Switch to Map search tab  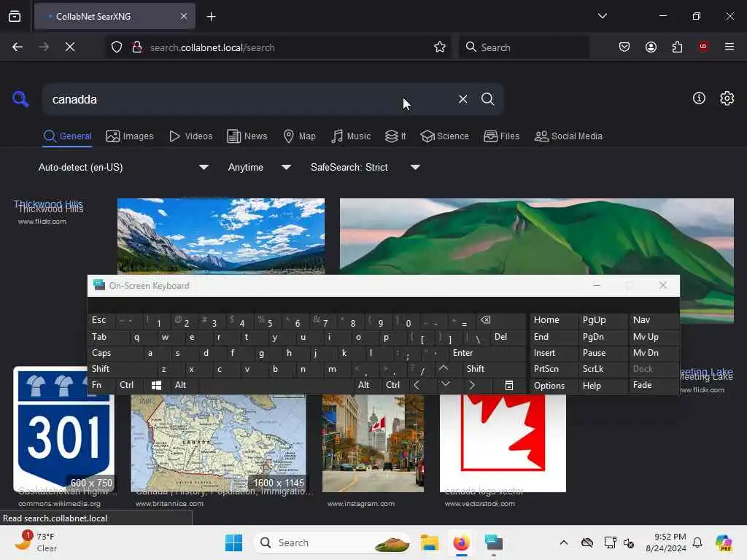coord(299,136)
